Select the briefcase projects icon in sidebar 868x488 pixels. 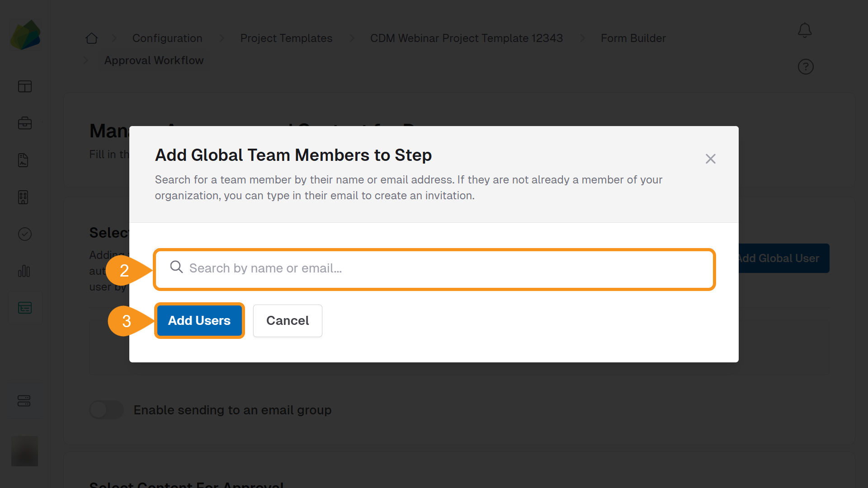25,122
